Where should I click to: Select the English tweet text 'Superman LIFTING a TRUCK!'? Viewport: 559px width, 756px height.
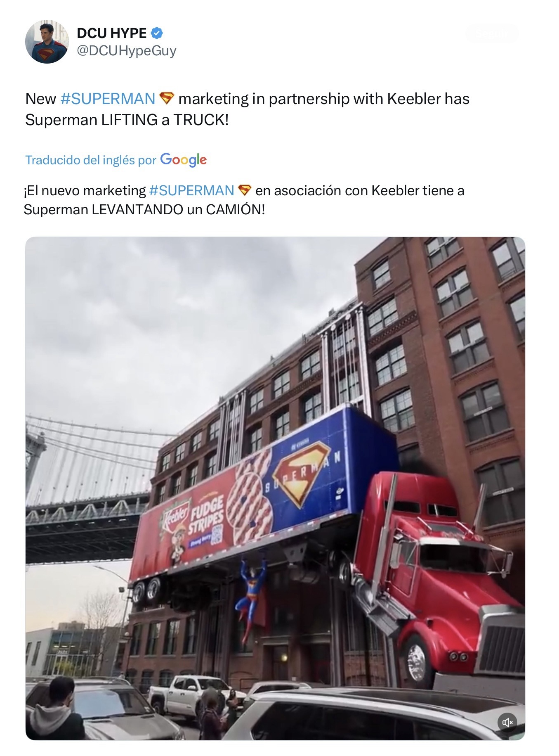pyautogui.click(x=127, y=120)
